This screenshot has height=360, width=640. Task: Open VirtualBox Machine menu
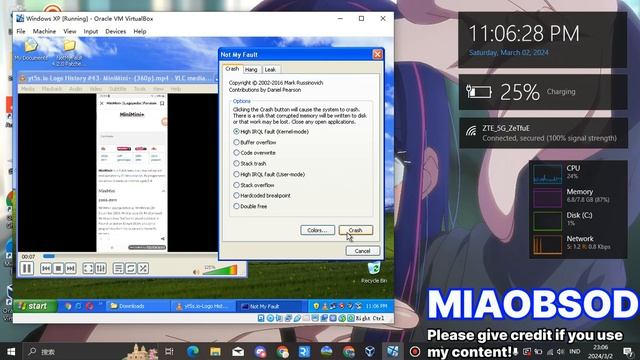click(44, 31)
